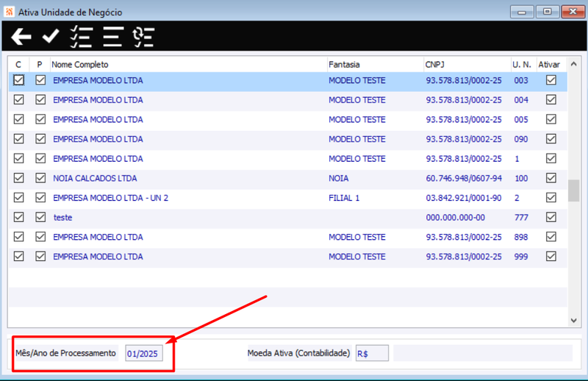
Task: Toggle C checkbox for unit 003
Action: (x=18, y=80)
